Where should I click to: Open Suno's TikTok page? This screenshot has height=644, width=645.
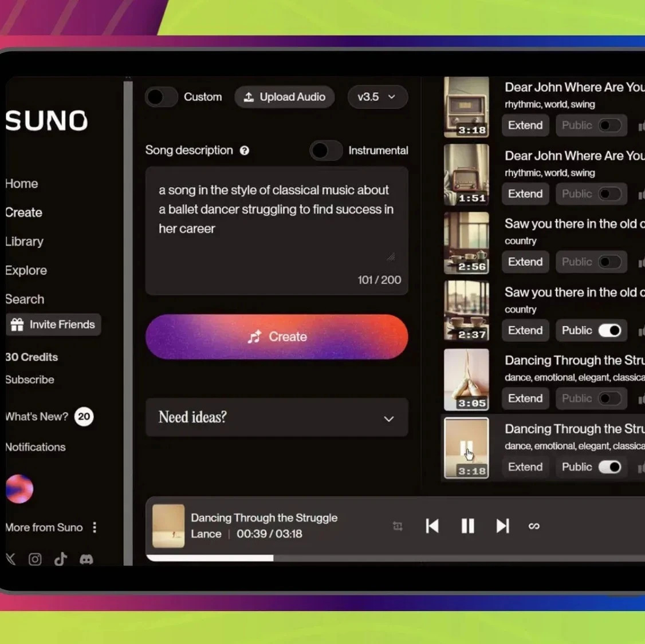[61, 559]
